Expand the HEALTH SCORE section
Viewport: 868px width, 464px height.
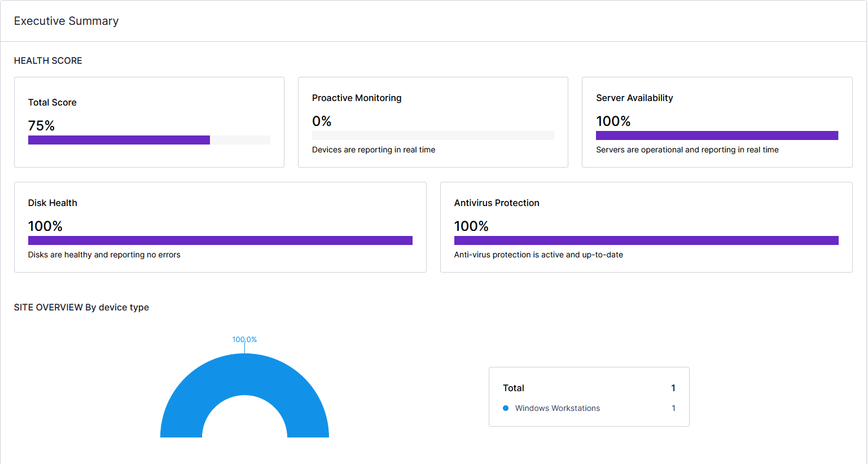(48, 60)
